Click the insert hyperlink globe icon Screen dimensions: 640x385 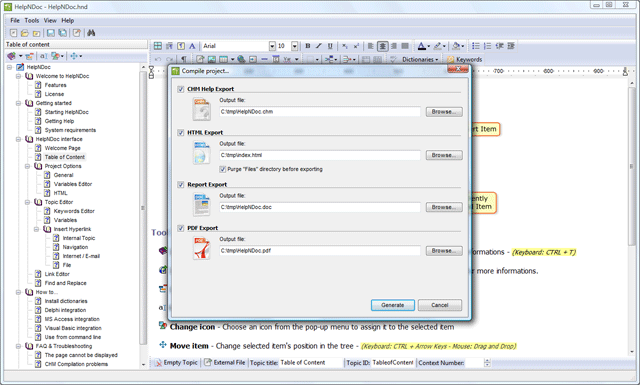coord(241,60)
